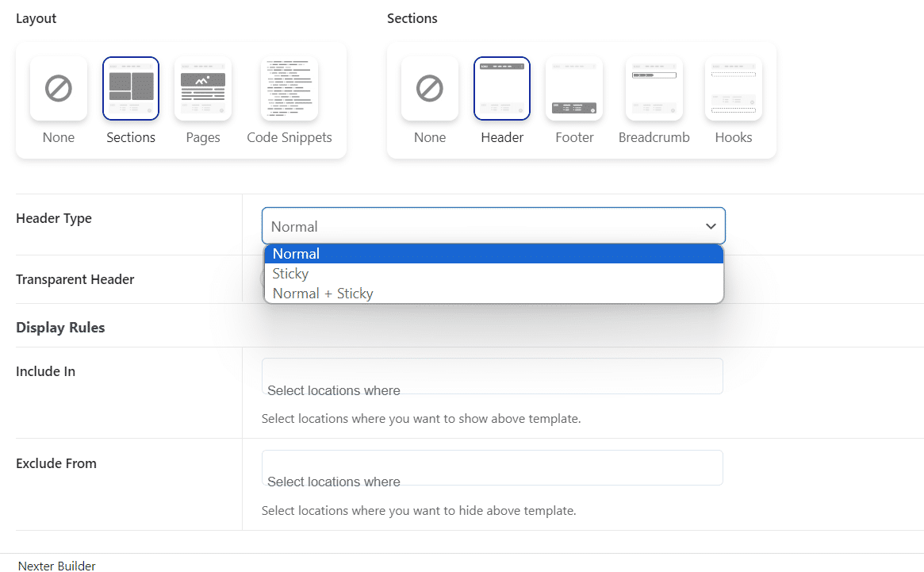Click the Exclude From locations field

(492, 468)
